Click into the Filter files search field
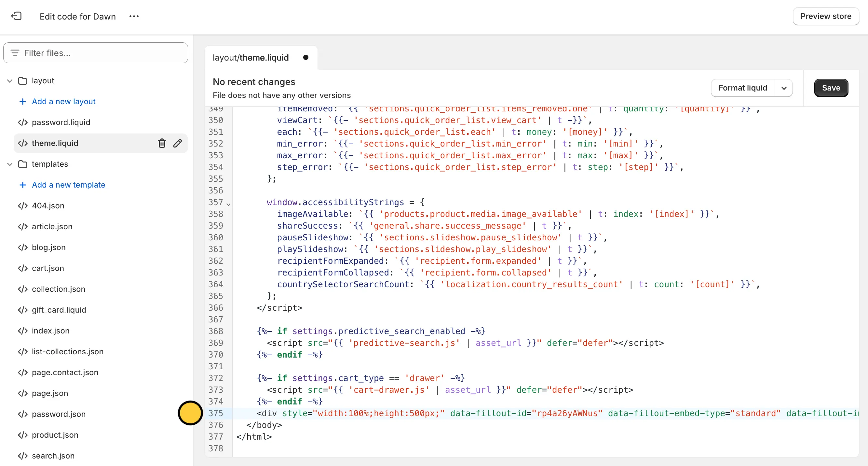This screenshot has height=466, width=868. point(101,53)
